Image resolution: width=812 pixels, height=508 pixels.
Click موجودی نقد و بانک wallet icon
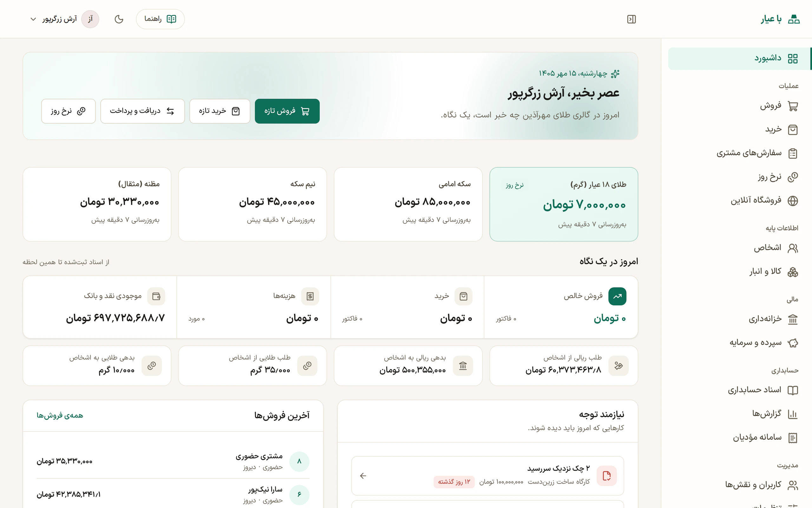156,296
